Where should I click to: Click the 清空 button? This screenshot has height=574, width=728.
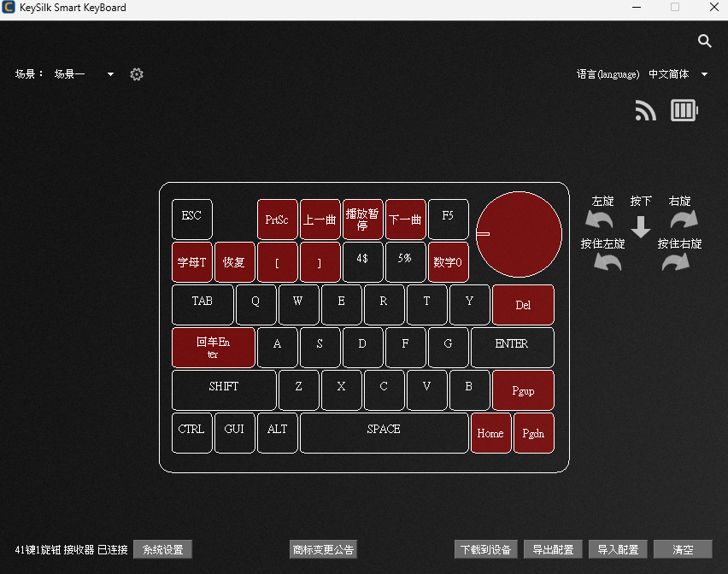click(x=683, y=549)
